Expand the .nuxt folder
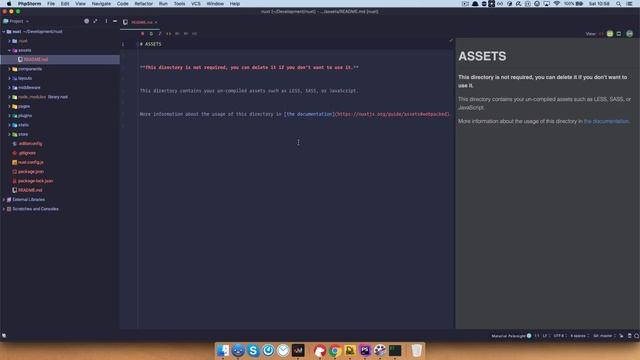Viewport: 640px width, 360px height. coord(9,41)
